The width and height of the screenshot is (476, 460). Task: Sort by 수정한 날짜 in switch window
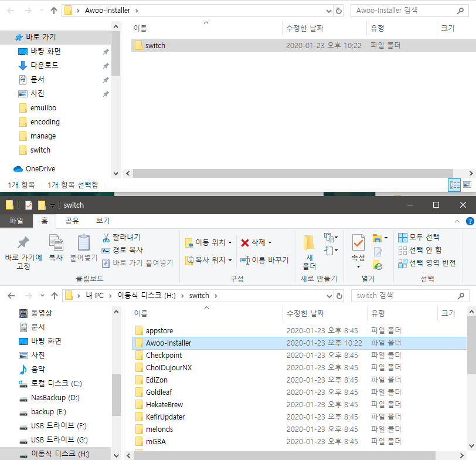[x=305, y=313]
